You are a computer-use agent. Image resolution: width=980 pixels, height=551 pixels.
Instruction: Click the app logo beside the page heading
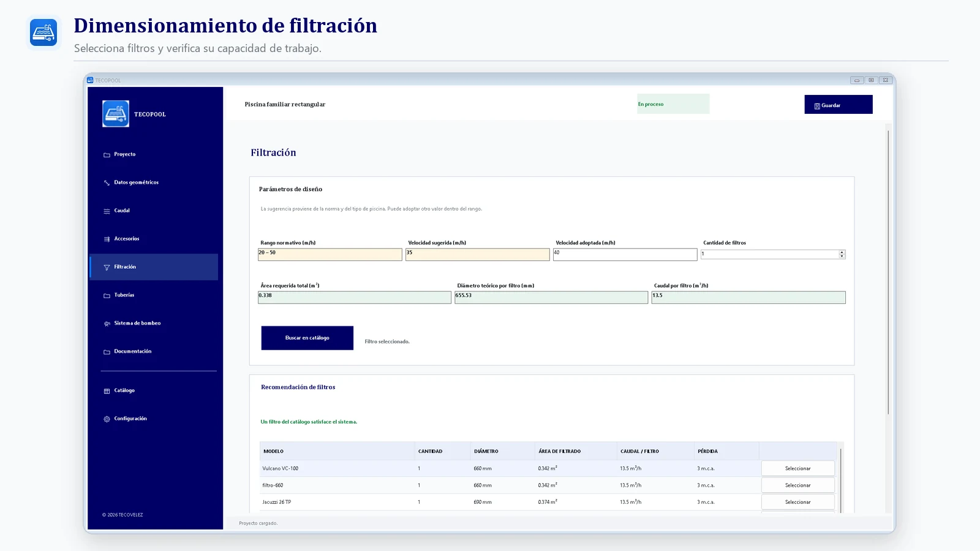coord(43,32)
